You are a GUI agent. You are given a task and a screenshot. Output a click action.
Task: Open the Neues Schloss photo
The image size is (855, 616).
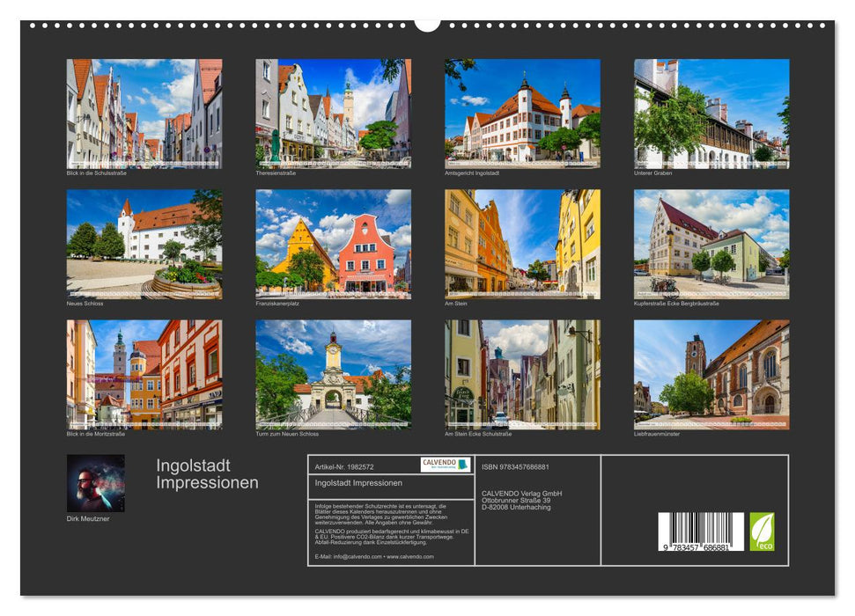coord(147,243)
